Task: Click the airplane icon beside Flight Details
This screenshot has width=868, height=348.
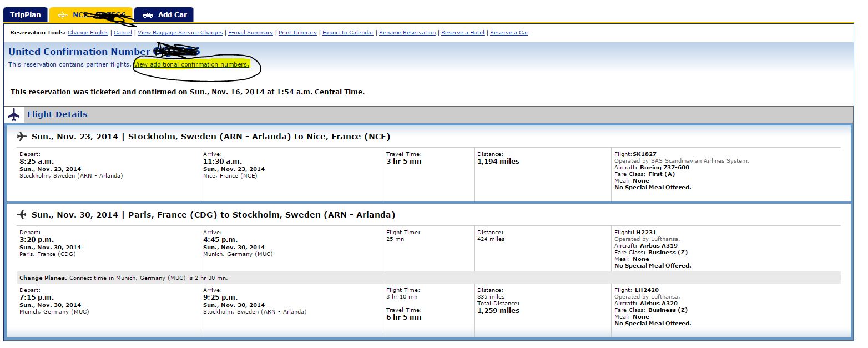Action: click(x=14, y=115)
